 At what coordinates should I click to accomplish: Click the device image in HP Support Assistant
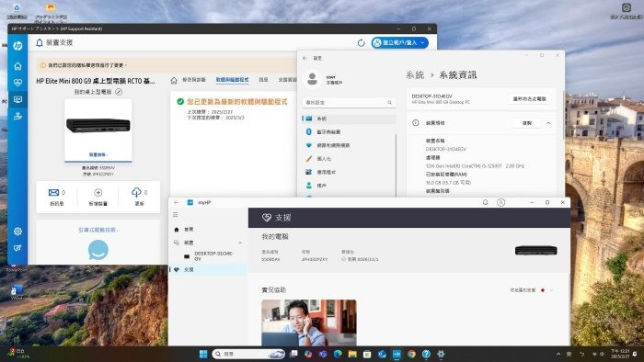tap(98, 125)
